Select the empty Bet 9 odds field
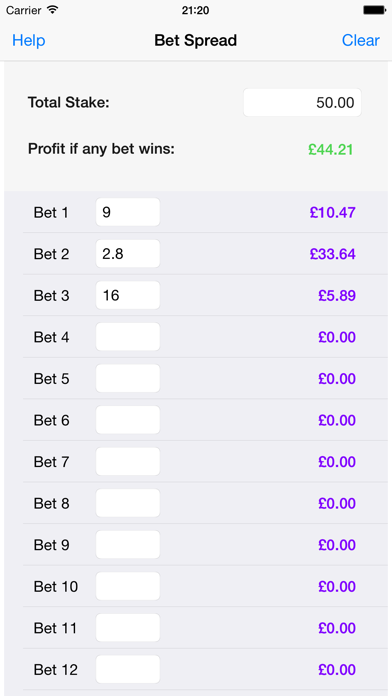 point(128,545)
